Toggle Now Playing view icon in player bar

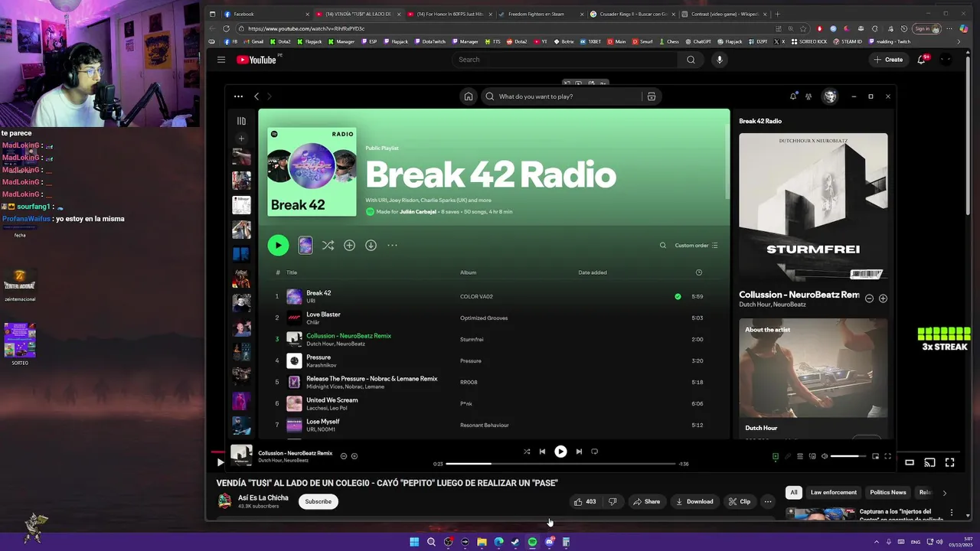775,456
